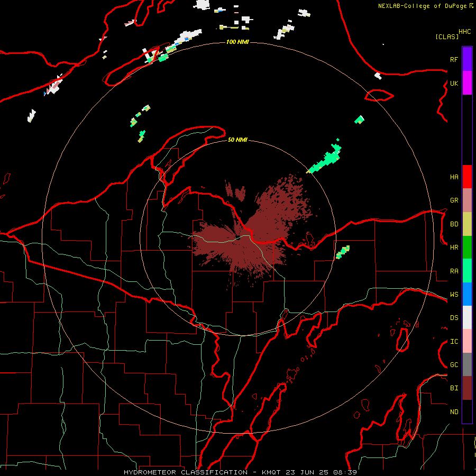Click the GC gray legend swatch
Viewport: 476px width, 476px height.
tap(467, 364)
